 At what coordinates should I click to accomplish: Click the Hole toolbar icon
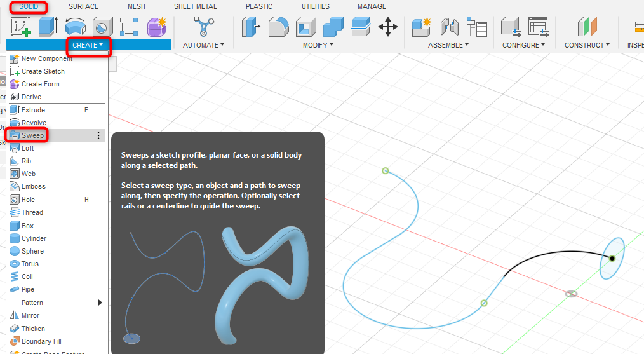pyautogui.click(x=102, y=27)
